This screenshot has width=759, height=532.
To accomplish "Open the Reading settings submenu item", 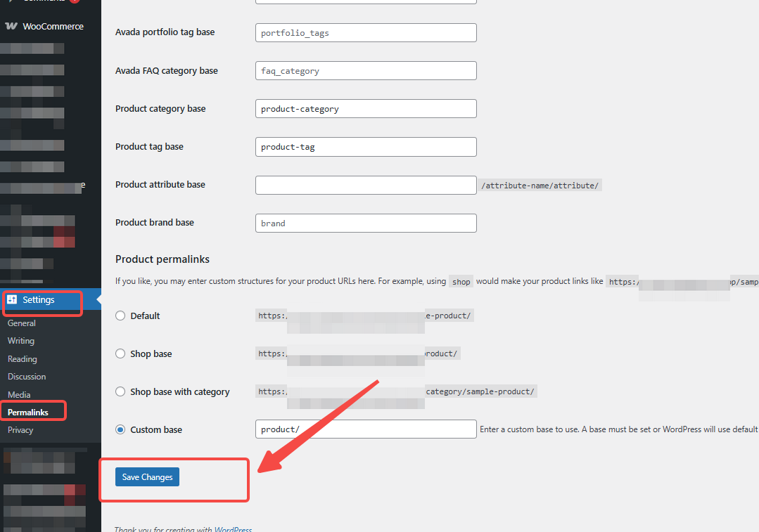I will click(23, 359).
